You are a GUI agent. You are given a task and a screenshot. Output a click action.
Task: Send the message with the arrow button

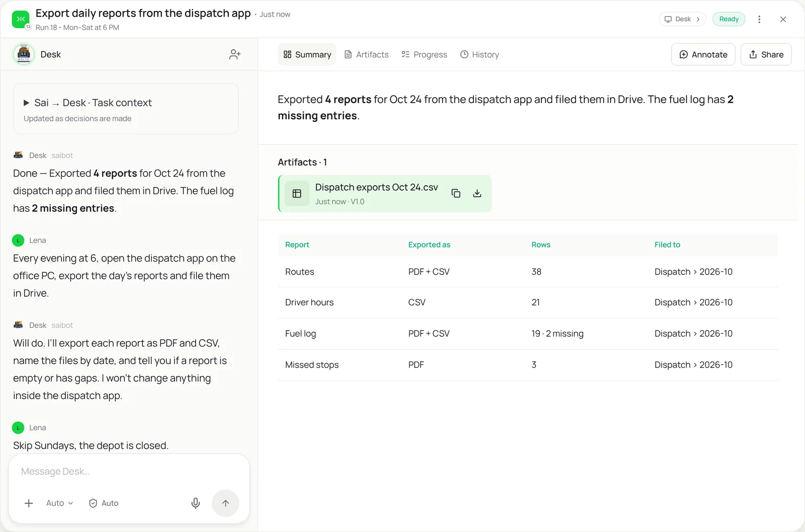225,503
